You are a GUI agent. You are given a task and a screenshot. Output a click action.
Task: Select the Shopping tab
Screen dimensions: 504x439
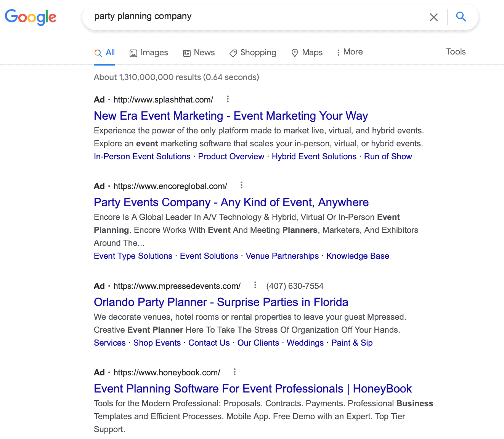pos(253,53)
